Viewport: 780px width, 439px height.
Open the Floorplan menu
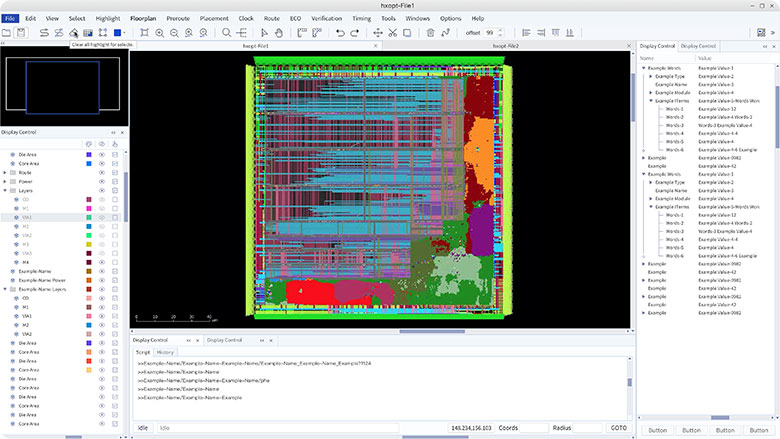(144, 18)
